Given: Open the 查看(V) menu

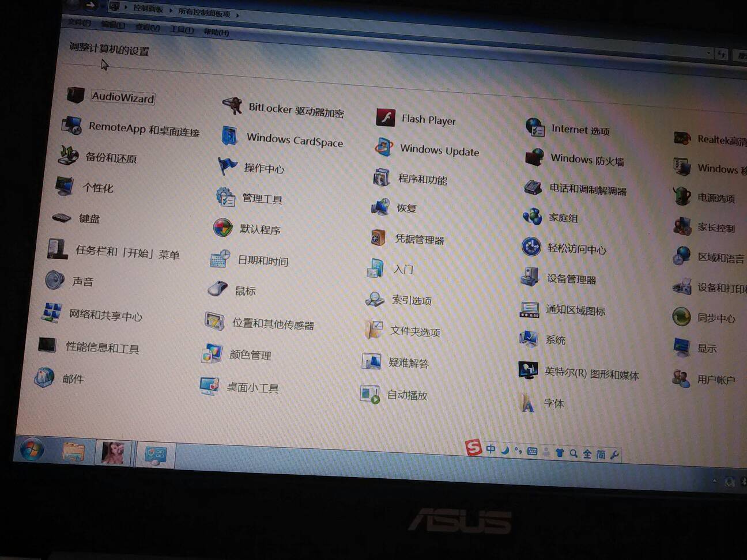Looking at the screenshot, I should tap(148, 27).
